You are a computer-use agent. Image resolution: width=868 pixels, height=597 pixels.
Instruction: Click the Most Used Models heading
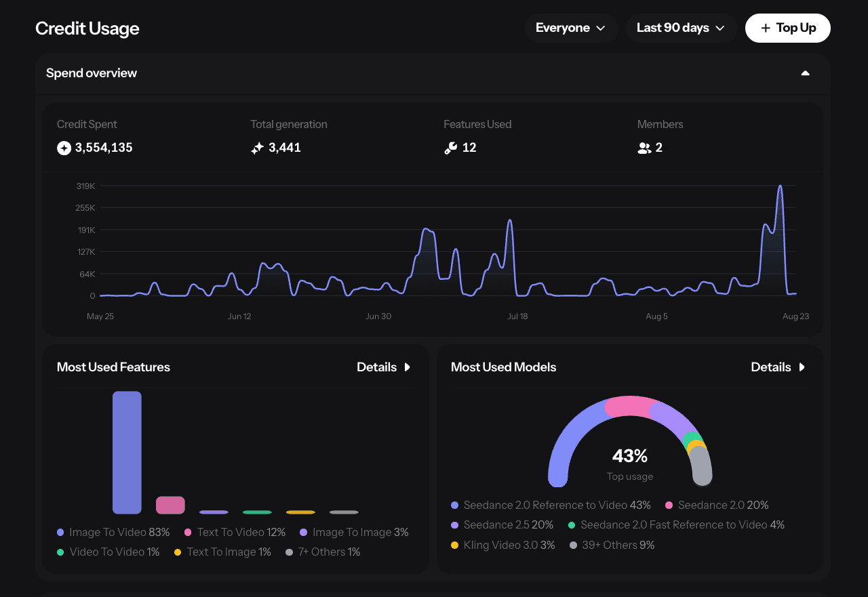click(504, 367)
